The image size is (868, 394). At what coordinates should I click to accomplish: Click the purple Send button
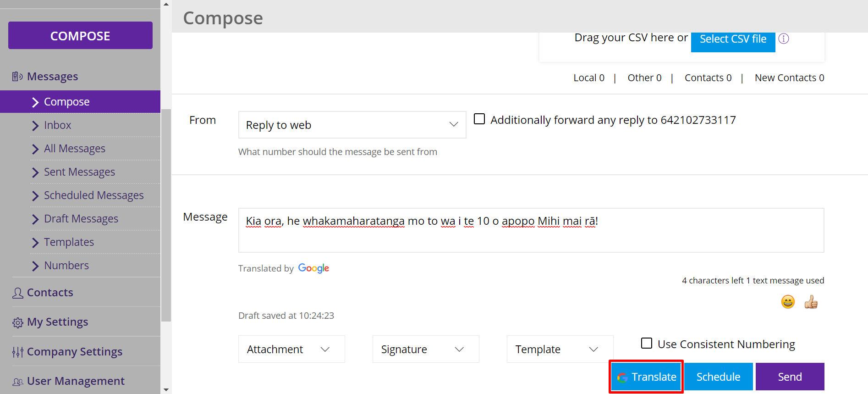tap(790, 377)
